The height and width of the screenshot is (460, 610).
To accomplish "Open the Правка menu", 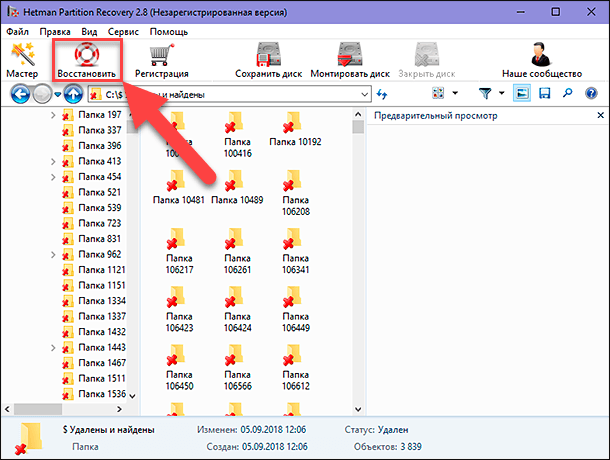I will coord(55,32).
